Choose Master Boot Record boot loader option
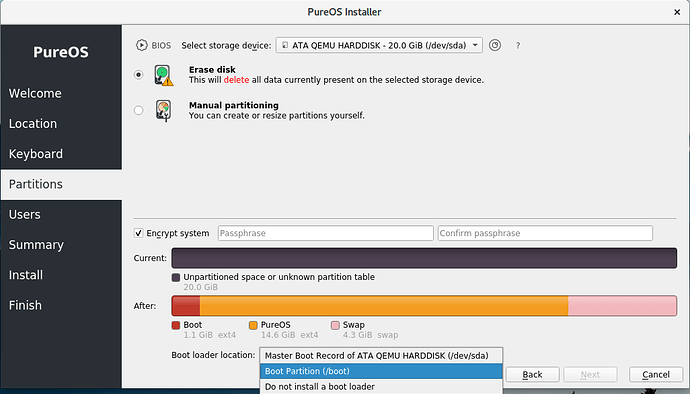This screenshot has width=690, height=394. (381, 356)
